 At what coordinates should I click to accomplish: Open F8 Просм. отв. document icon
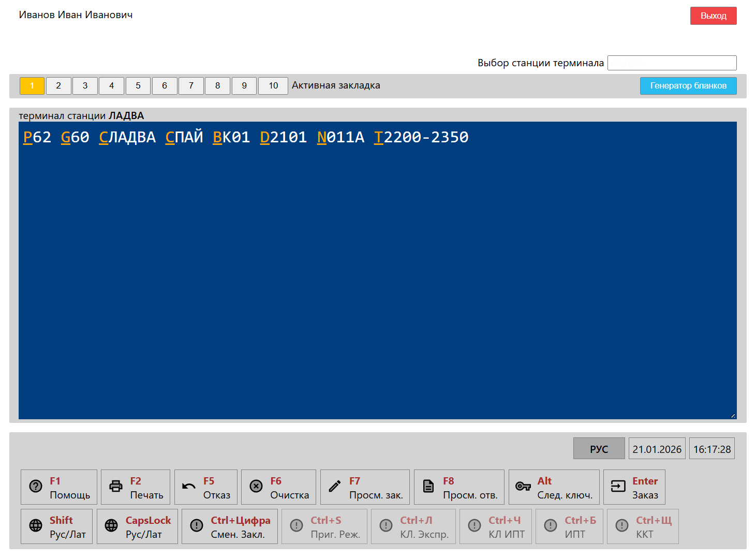coord(428,487)
